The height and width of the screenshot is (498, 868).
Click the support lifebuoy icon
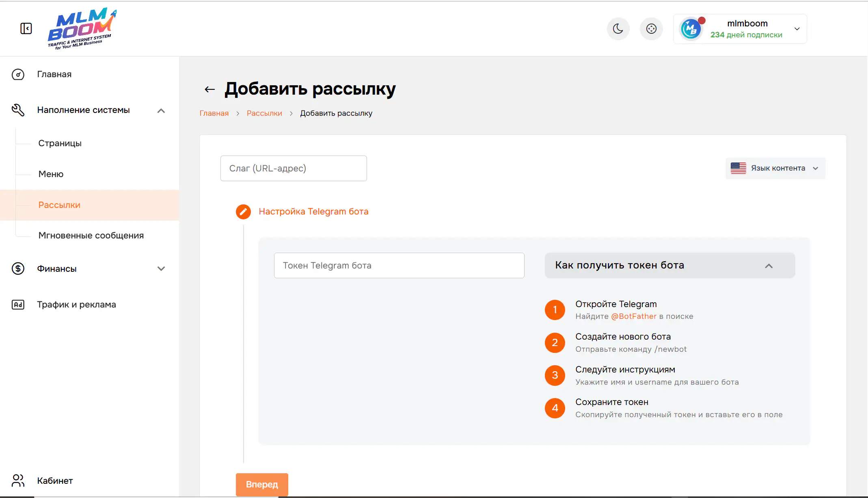pos(651,29)
